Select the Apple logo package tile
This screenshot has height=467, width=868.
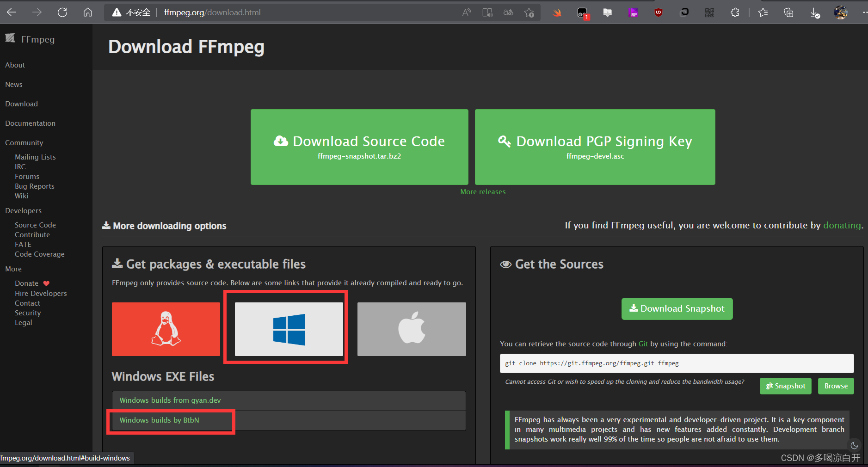tap(412, 329)
